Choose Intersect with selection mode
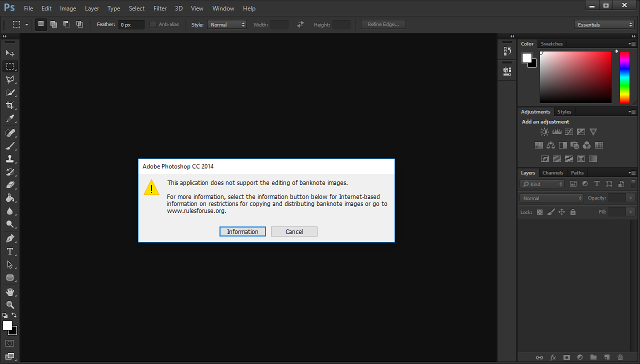640x364 pixels. click(79, 24)
